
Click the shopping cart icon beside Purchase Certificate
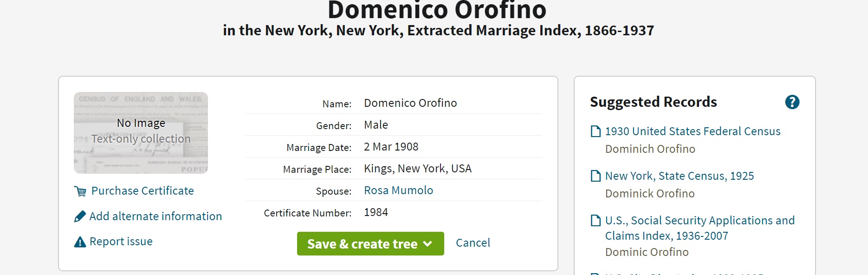pyautogui.click(x=80, y=191)
